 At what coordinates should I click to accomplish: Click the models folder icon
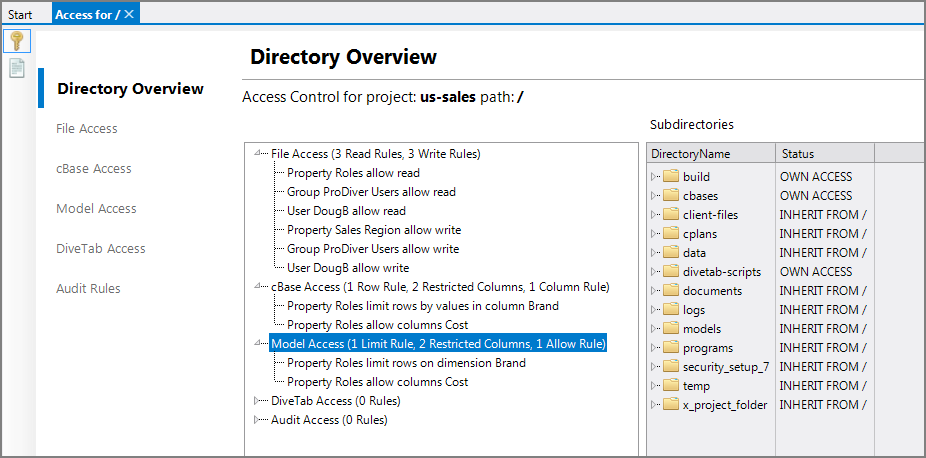pos(670,328)
